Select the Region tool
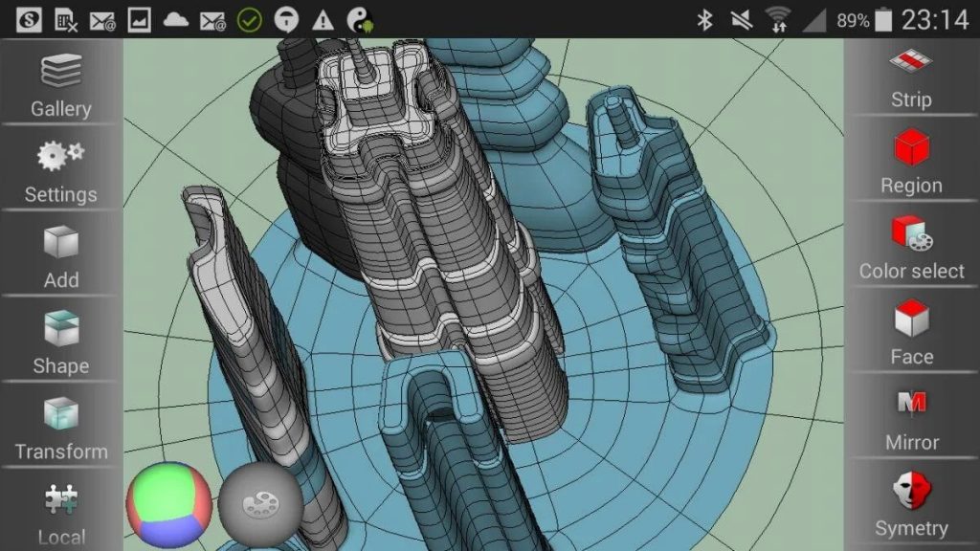The height and width of the screenshot is (551, 980). 910,163
